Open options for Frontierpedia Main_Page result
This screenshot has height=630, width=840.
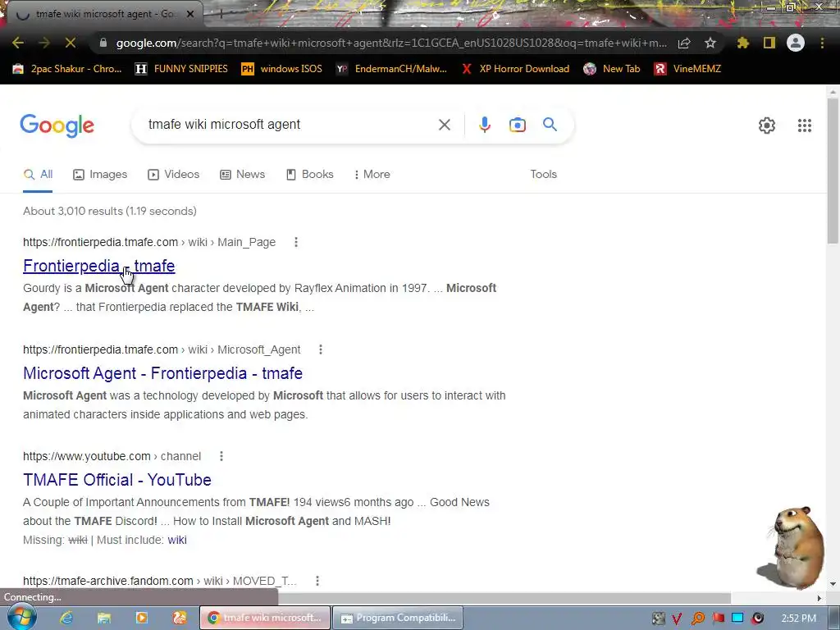[295, 242]
